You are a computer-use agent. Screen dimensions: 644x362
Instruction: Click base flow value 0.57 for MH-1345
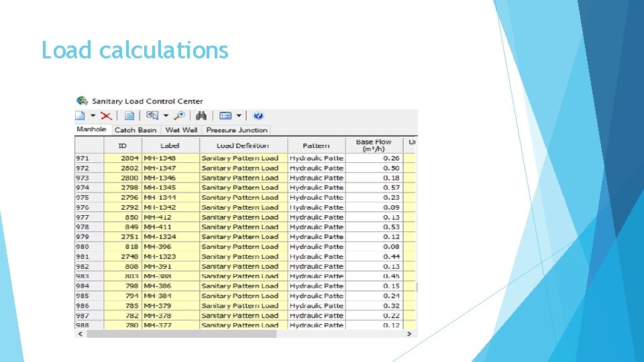[374, 188]
